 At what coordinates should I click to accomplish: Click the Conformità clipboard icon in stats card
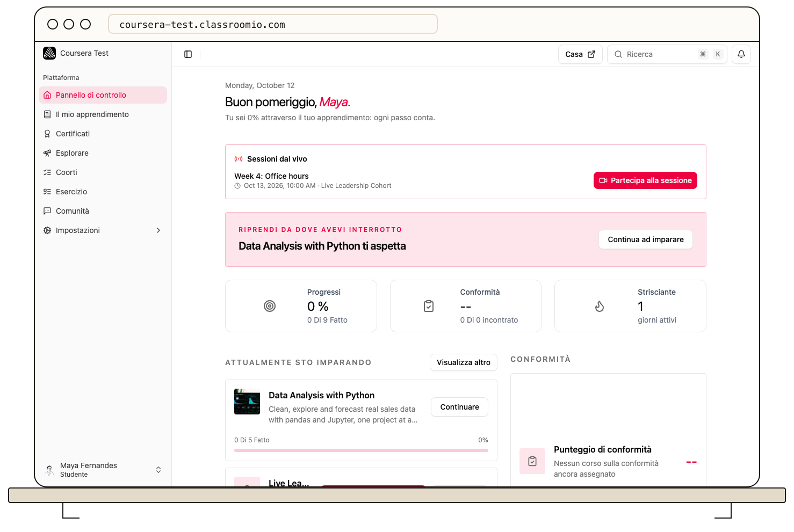pos(429,306)
